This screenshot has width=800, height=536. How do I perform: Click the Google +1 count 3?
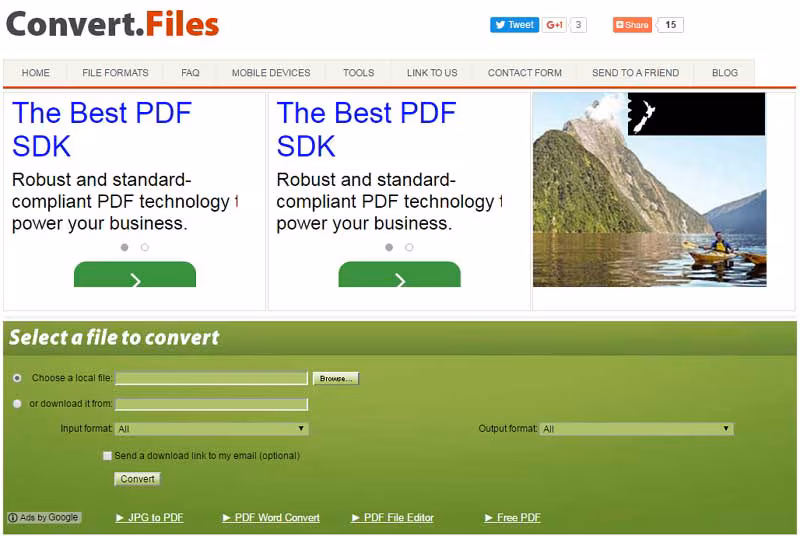click(x=578, y=24)
